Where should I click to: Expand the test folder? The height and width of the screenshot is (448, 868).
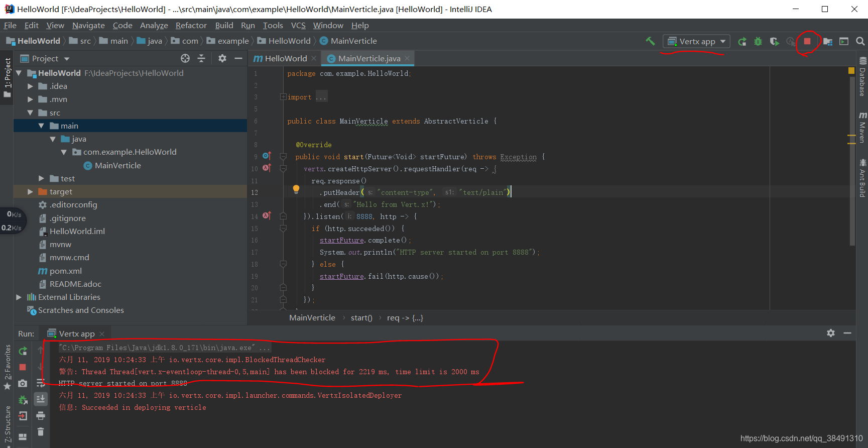click(x=41, y=178)
